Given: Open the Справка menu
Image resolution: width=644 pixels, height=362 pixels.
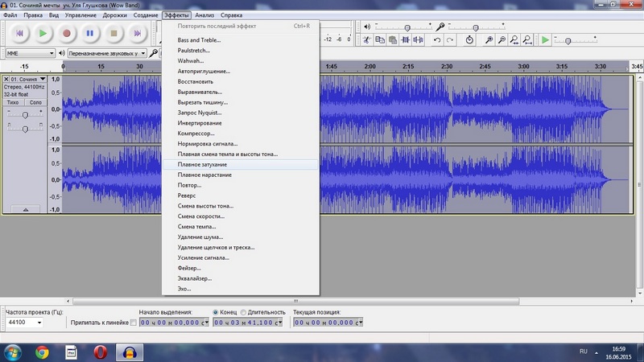Looking at the screenshot, I should pyautogui.click(x=231, y=15).
